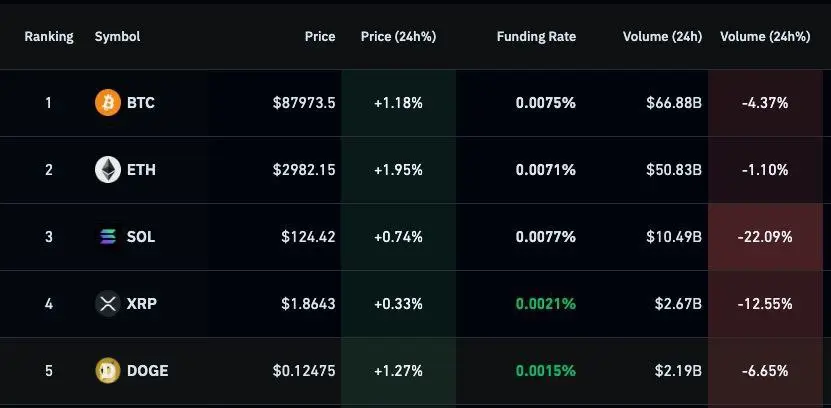Click ETH's $50.83B volume cell
831x408 pixels.
[x=672, y=170]
